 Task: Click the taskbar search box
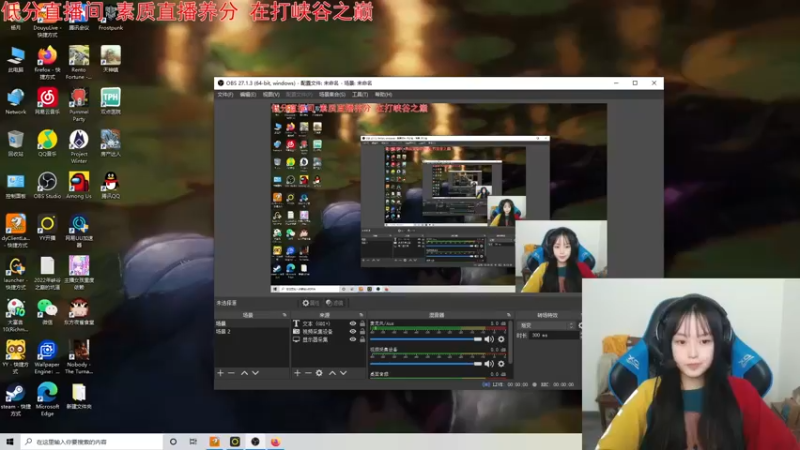(x=92, y=442)
